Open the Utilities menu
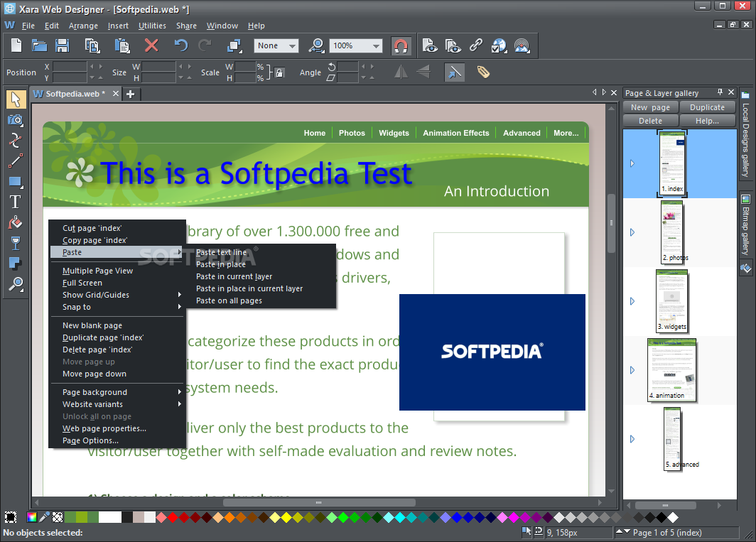 [152, 26]
